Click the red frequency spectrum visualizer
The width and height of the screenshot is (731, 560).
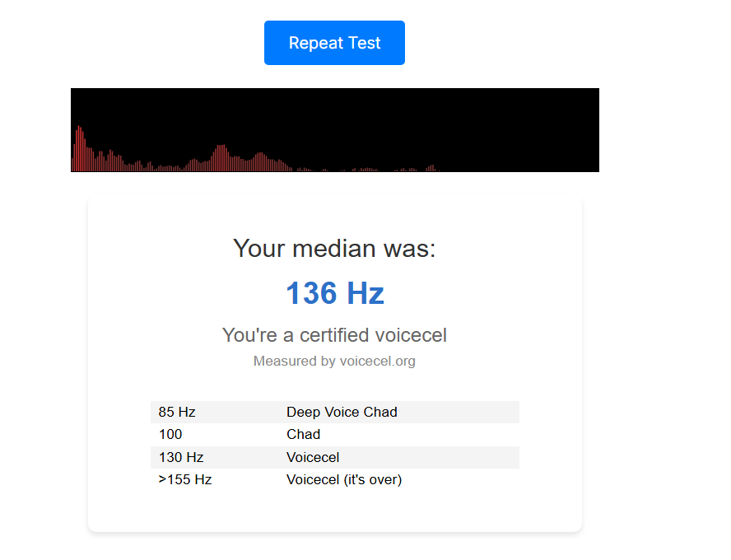pyautogui.click(x=335, y=130)
